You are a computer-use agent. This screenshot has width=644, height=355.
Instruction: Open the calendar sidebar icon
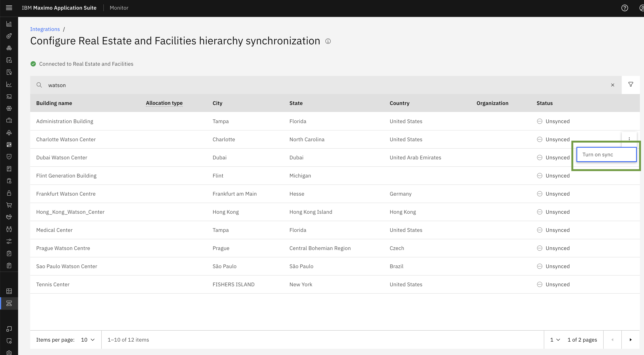click(x=9, y=145)
